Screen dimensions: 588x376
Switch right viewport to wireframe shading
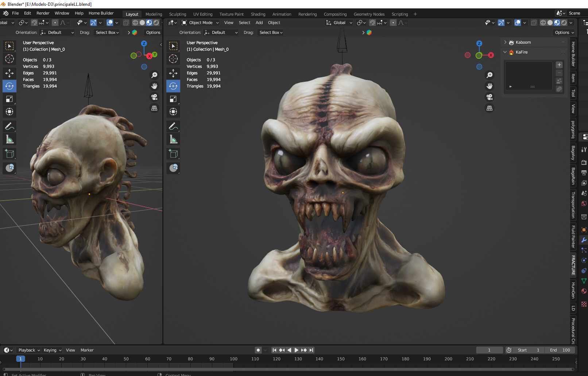click(543, 23)
